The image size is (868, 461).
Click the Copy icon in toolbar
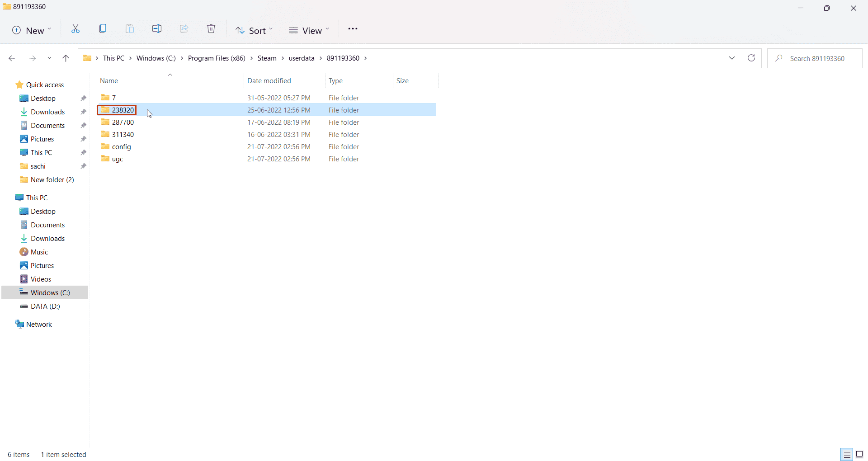103,29
